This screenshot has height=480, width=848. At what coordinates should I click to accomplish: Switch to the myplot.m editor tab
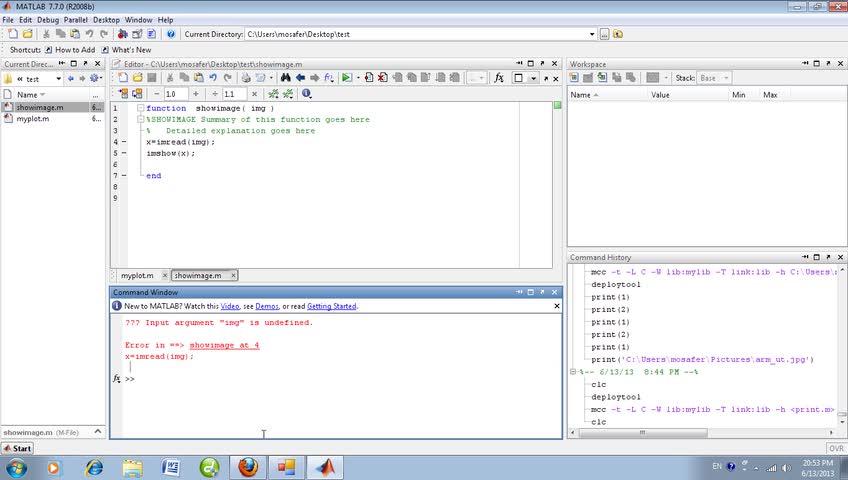[137, 275]
